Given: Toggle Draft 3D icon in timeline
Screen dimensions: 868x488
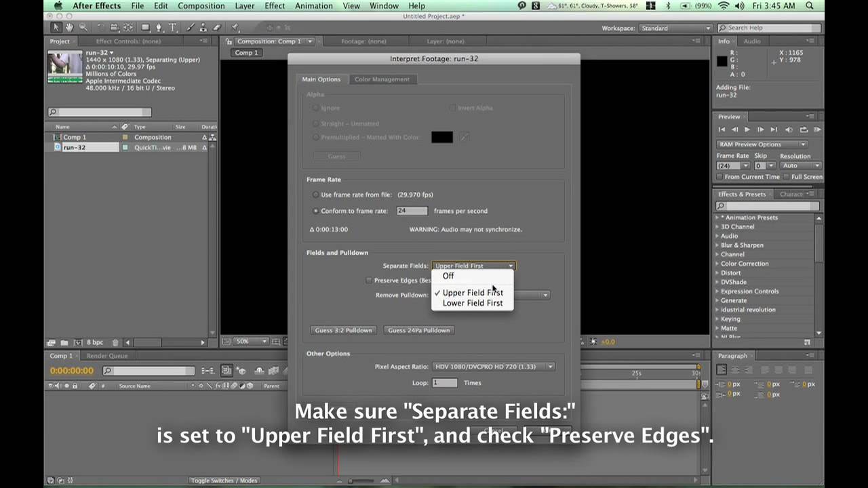Looking at the screenshot, I should pyautogui.click(x=240, y=370).
